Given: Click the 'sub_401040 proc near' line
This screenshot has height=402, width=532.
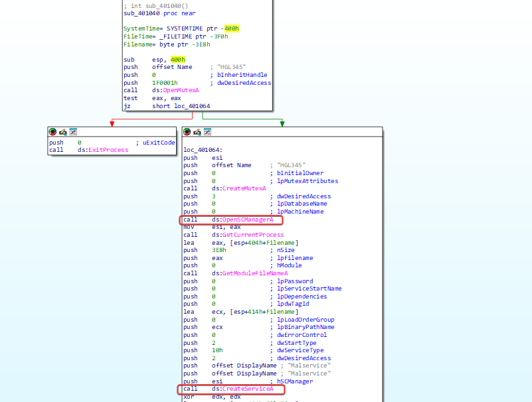Looking at the screenshot, I should [x=159, y=13].
